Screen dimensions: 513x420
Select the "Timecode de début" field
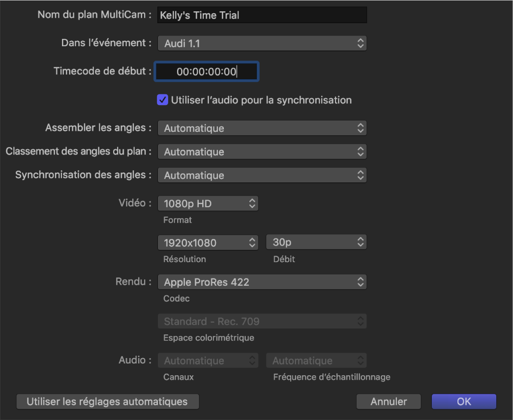[x=206, y=71]
